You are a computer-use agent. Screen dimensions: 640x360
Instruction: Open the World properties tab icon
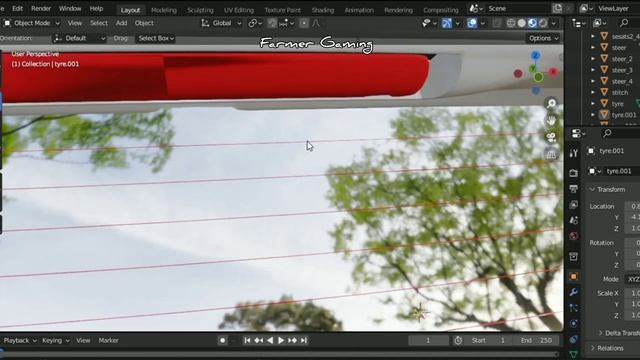click(573, 236)
